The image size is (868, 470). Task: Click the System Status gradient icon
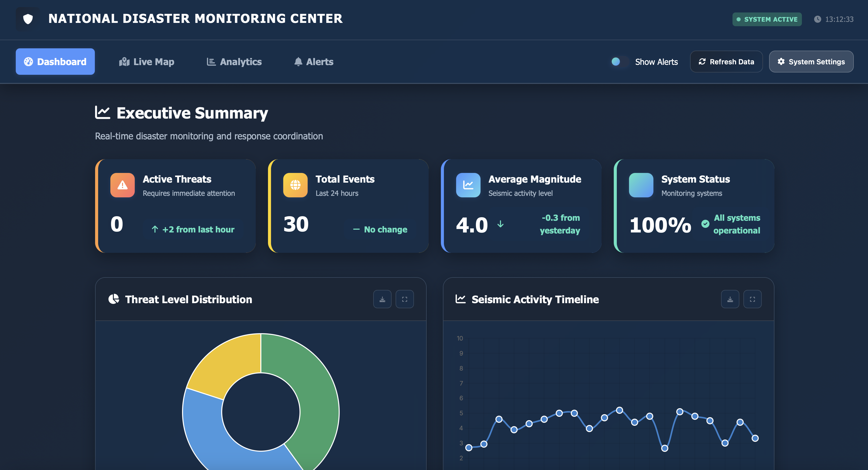(641, 185)
